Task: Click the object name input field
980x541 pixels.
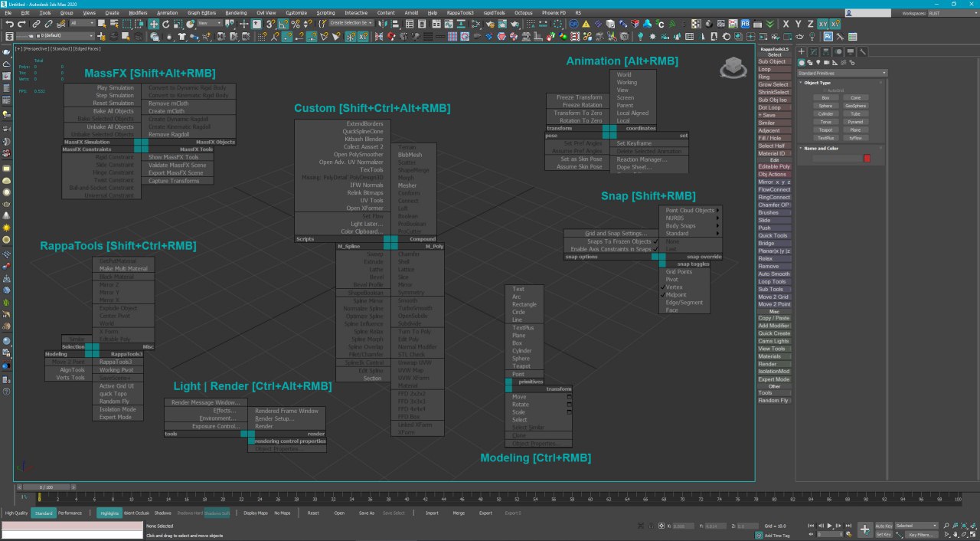Action: (836, 158)
